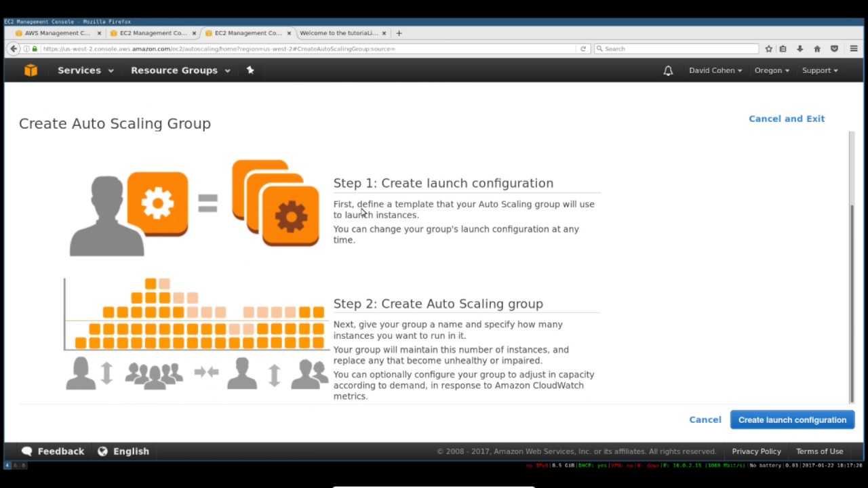Switch to the AWS Management Console tab

point(57,33)
